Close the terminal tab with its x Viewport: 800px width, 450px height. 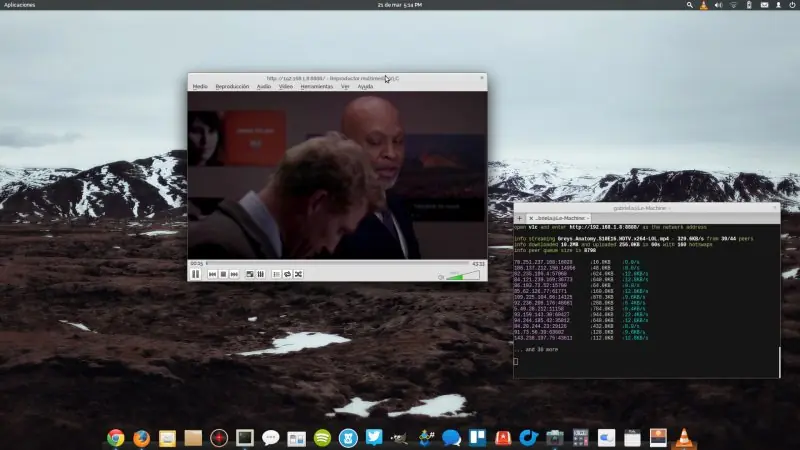pyautogui.click(x=531, y=218)
